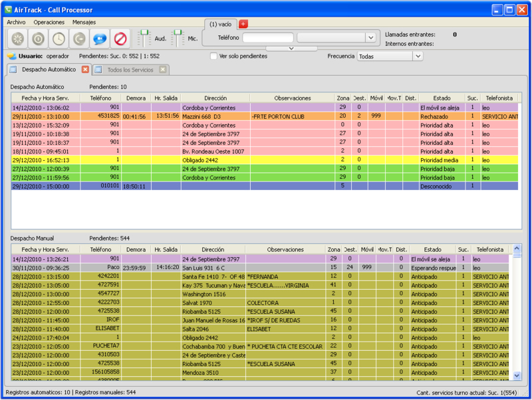This screenshot has height=400, width=532.
Task: Click the Llamadas entrantes label
Action: 410,35
